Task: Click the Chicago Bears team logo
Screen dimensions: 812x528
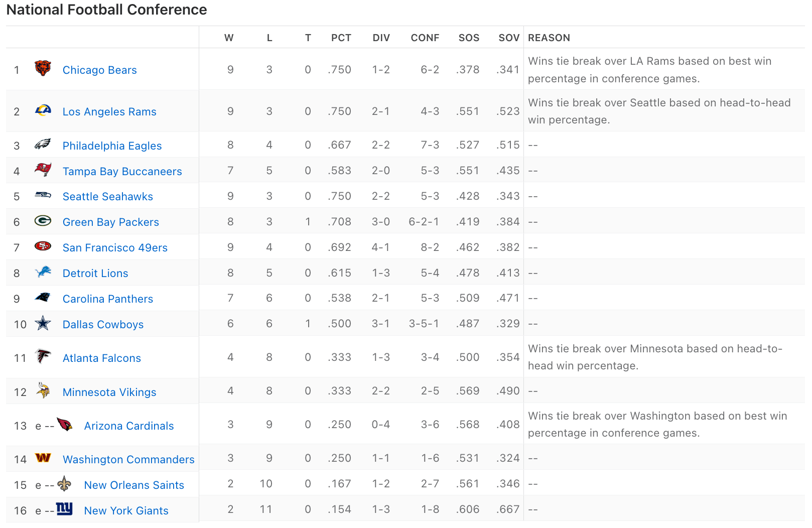Action: click(43, 68)
